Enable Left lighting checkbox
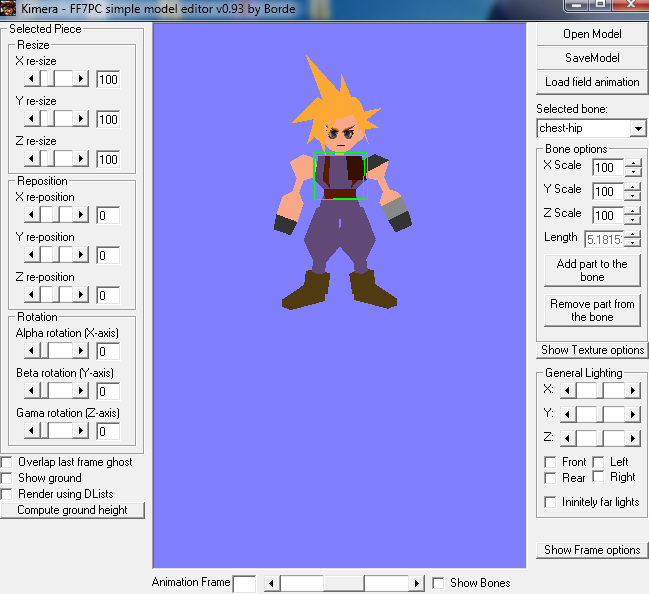 [x=598, y=462]
